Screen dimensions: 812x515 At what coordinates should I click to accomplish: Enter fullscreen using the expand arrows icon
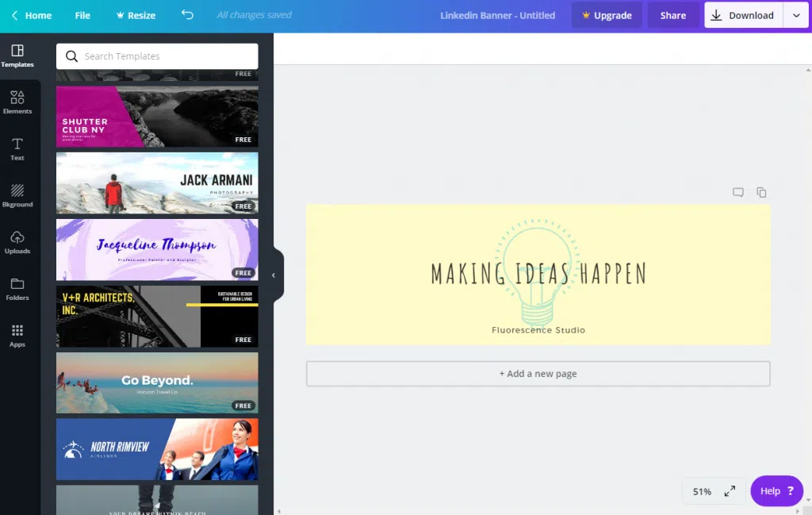[x=730, y=491]
